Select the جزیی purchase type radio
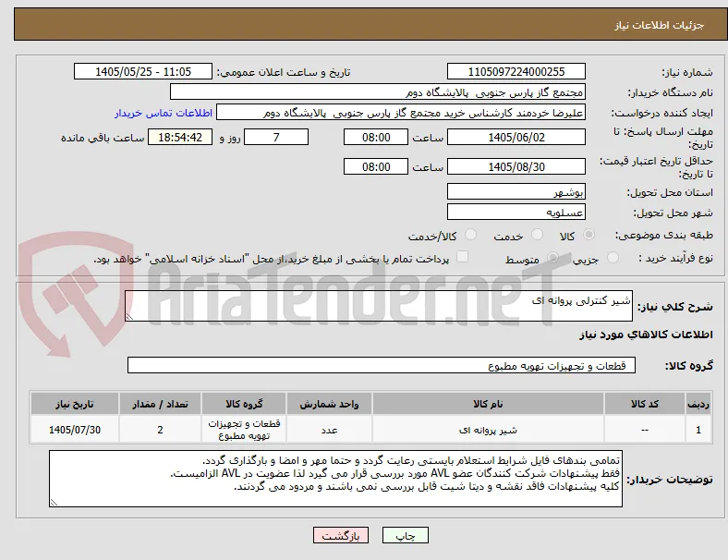The height and width of the screenshot is (560, 728). tap(613, 258)
